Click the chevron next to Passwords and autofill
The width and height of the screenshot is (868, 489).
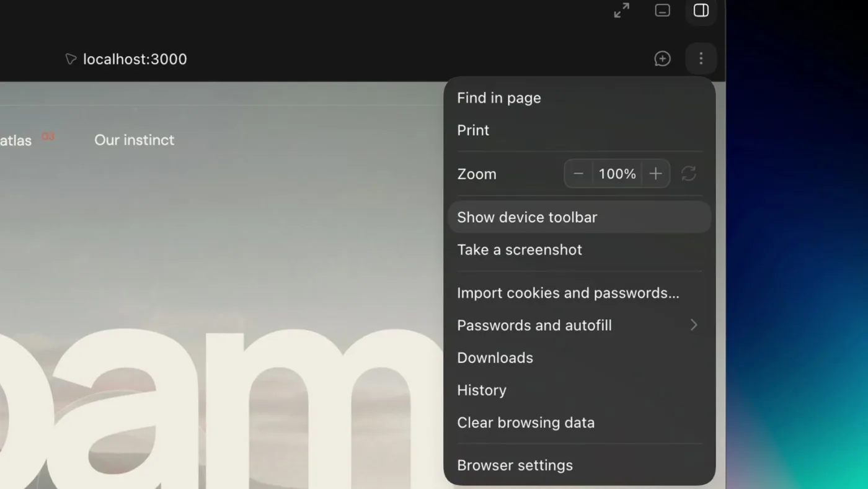click(694, 325)
